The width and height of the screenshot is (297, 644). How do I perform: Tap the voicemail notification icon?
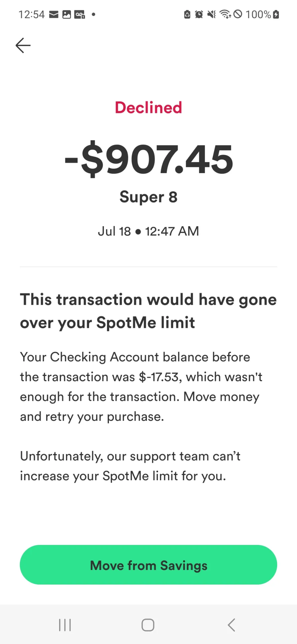click(80, 15)
